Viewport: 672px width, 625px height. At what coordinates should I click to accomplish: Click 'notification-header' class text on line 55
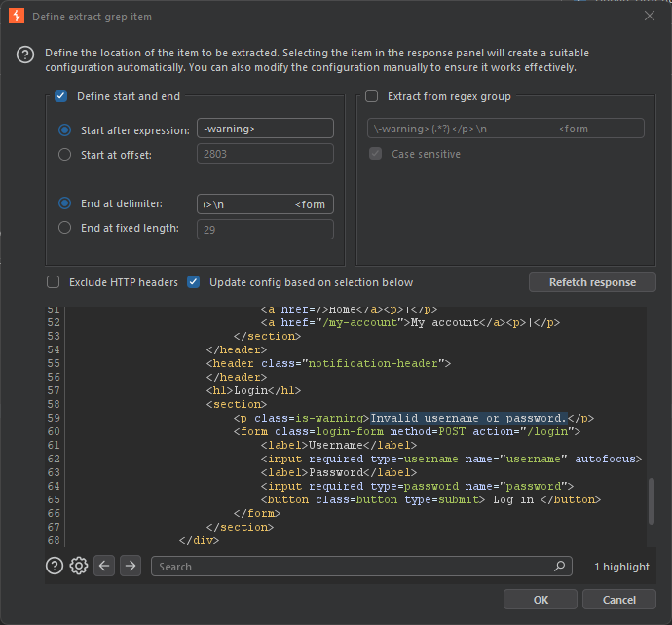tap(373, 363)
